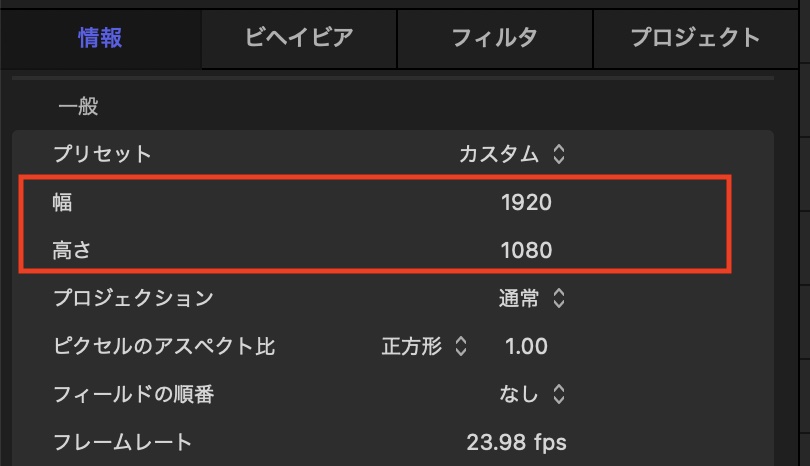Select the フィルタ tab
The image size is (810, 466).
tap(495, 38)
